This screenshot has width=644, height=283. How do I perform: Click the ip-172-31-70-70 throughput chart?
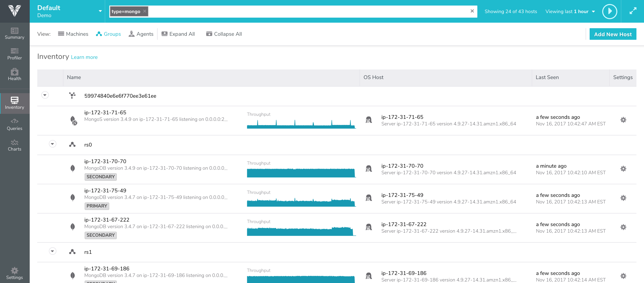click(301, 173)
